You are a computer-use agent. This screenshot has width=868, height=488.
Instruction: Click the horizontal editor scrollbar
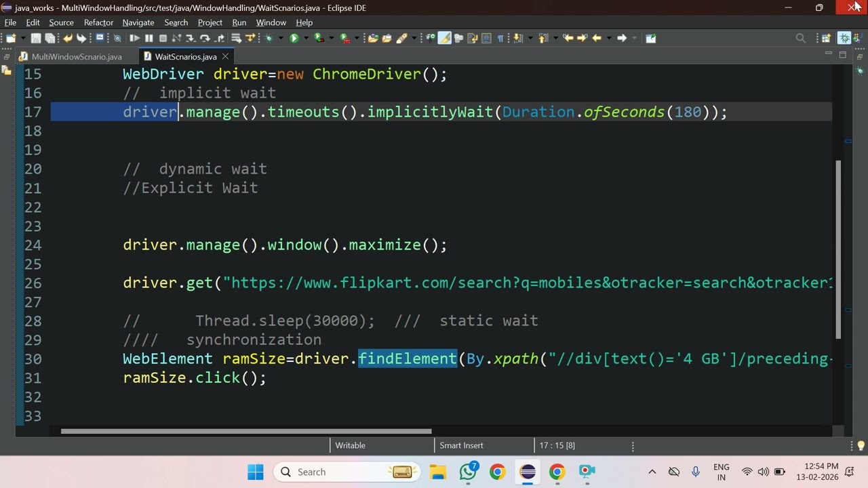tap(245, 431)
